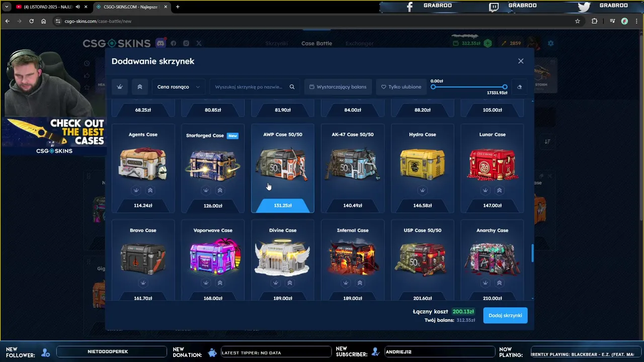Open Chrome tab search dropdown arrow
The image size is (644, 362).
[x=7, y=7]
